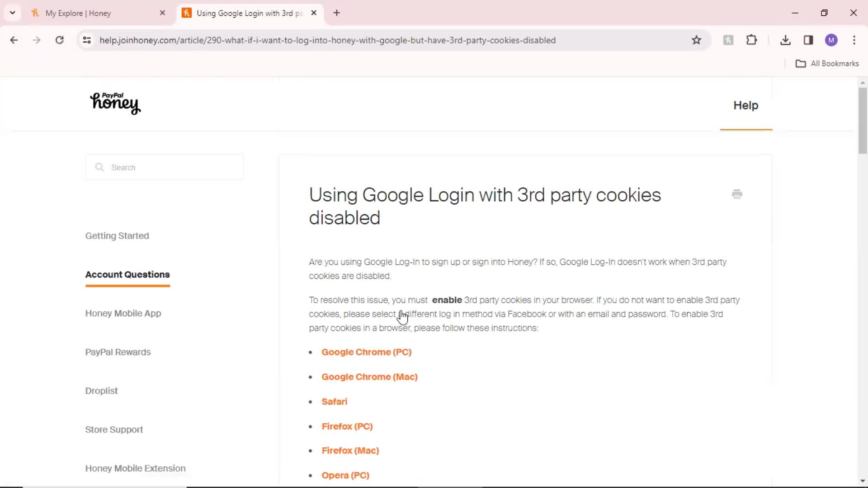The height and width of the screenshot is (488, 868).
Task: Click the PayPal Honey logo
Action: pyautogui.click(x=115, y=103)
